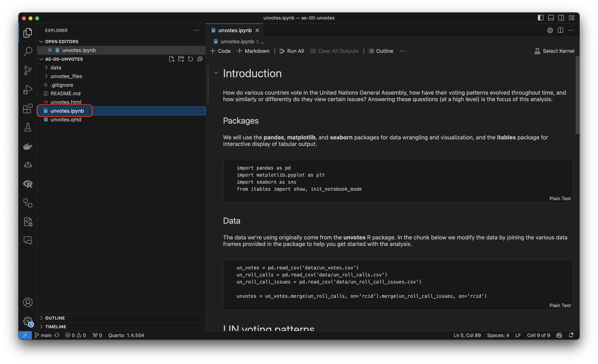This screenshot has height=364, width=598.
Task: Click Run All in notebook toolbar
Action: click(x=292, y=51)
